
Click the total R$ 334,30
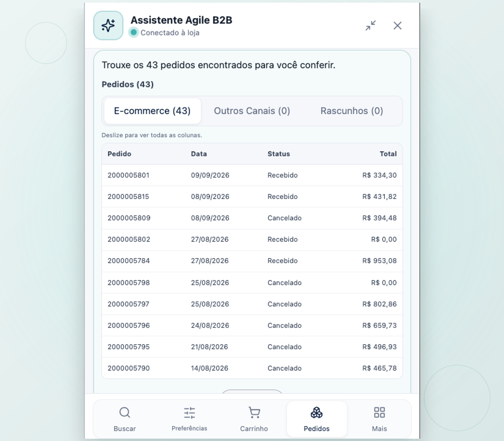[379, 175]
